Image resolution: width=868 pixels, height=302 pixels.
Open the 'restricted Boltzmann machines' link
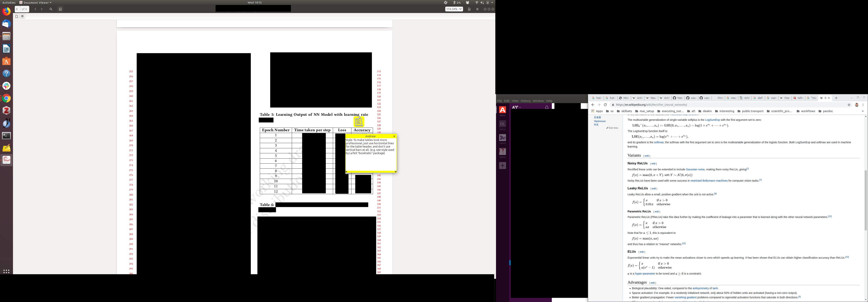click(709, 181)
